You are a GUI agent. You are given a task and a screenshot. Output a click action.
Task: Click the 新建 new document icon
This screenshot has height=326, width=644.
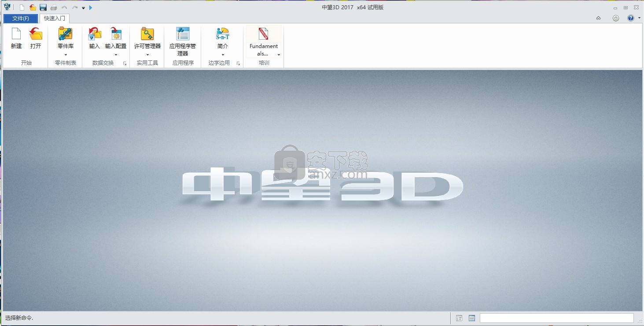[x=16, y=33]
